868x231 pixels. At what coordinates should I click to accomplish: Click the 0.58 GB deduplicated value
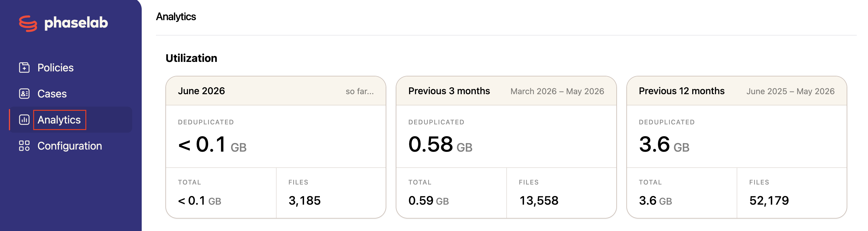coord(441,145)
